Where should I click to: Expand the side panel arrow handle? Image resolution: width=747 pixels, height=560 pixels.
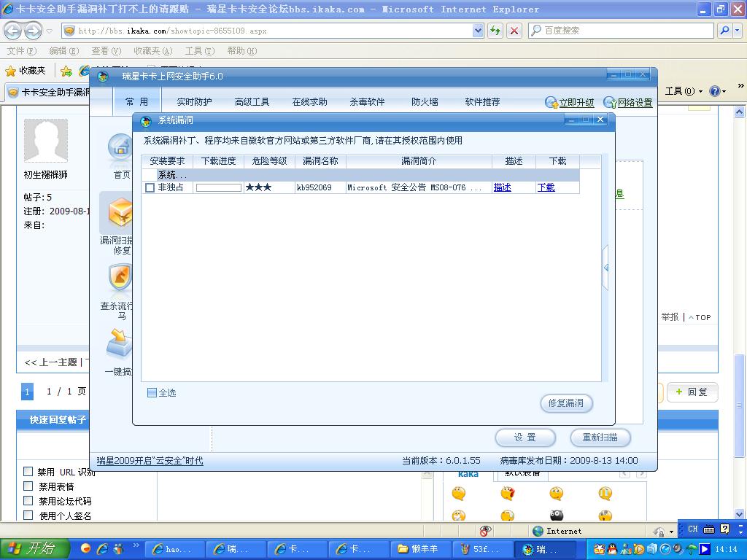pyautogui.click(x=605, y=268)
